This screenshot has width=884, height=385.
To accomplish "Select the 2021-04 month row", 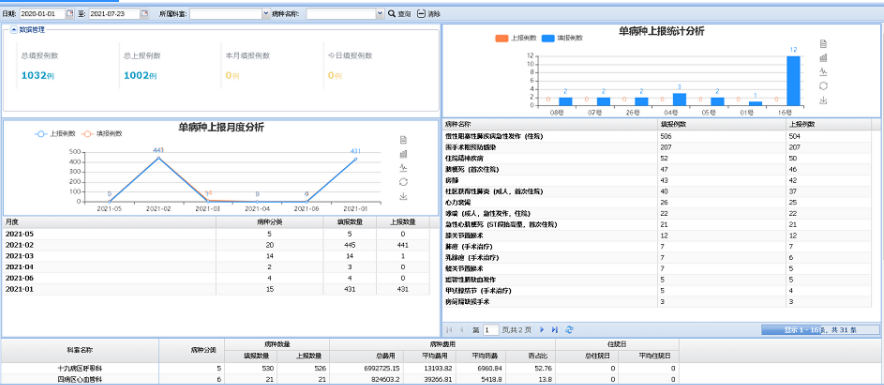I will 216,267.
